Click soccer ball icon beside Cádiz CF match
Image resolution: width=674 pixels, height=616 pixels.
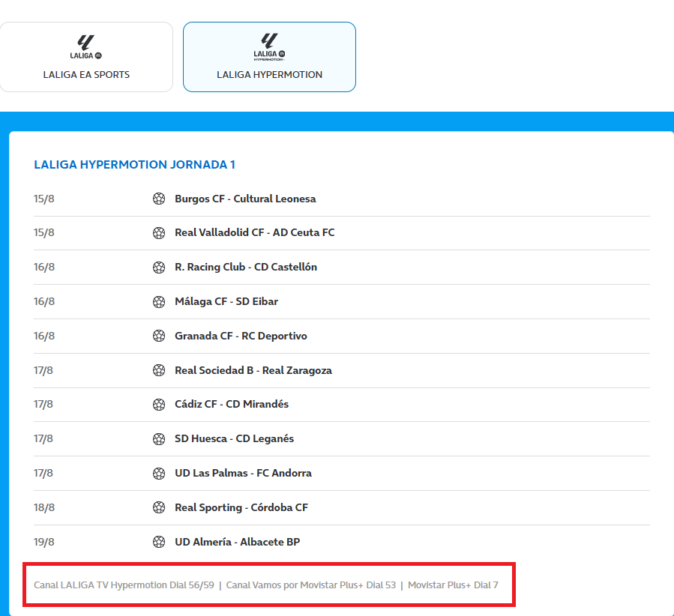pyautogui.click(x=159, y=404)
